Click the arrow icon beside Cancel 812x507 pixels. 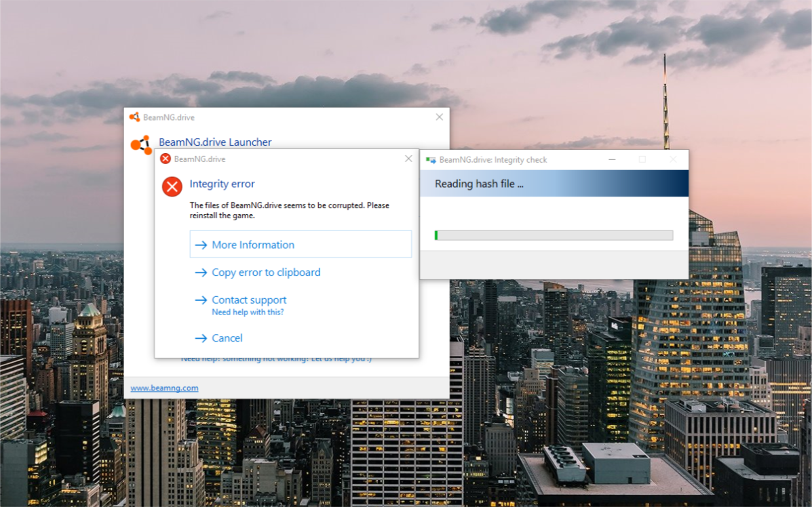(x=201, y=338)
